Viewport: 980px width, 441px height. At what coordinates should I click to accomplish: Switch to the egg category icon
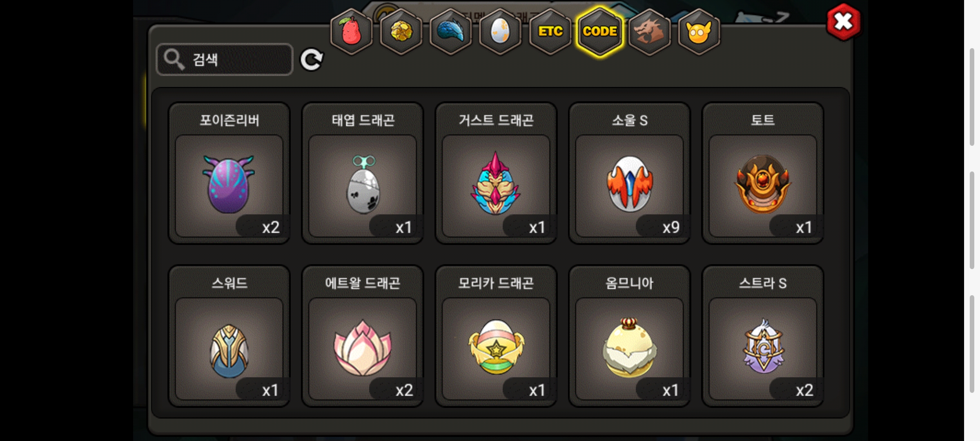[x=500, y=31]
